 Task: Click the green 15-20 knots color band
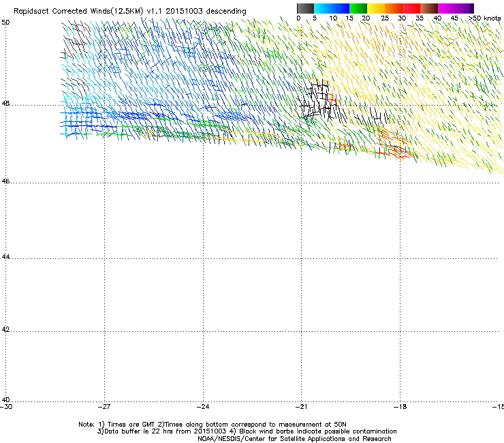click(358, 8)
